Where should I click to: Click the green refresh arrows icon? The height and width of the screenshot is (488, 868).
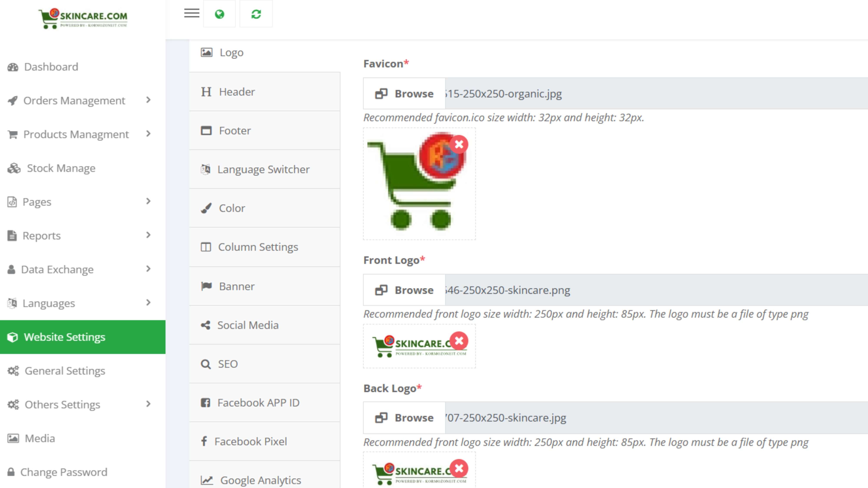[256, 14]
